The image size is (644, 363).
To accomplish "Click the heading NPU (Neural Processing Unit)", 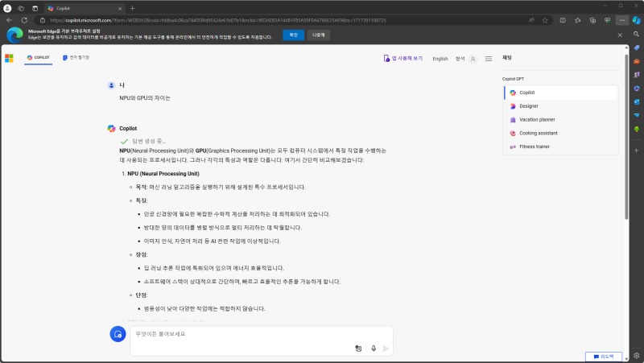I will click(x=163, y=174).
